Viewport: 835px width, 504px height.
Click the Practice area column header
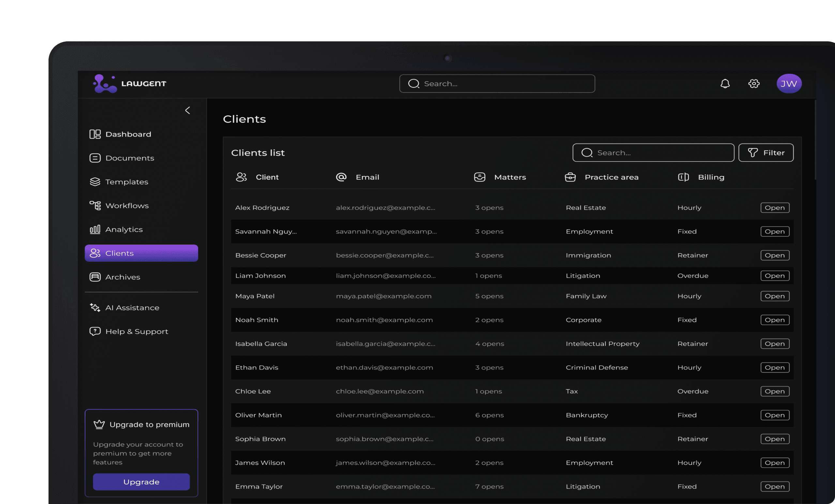click(x=612, y=177)
